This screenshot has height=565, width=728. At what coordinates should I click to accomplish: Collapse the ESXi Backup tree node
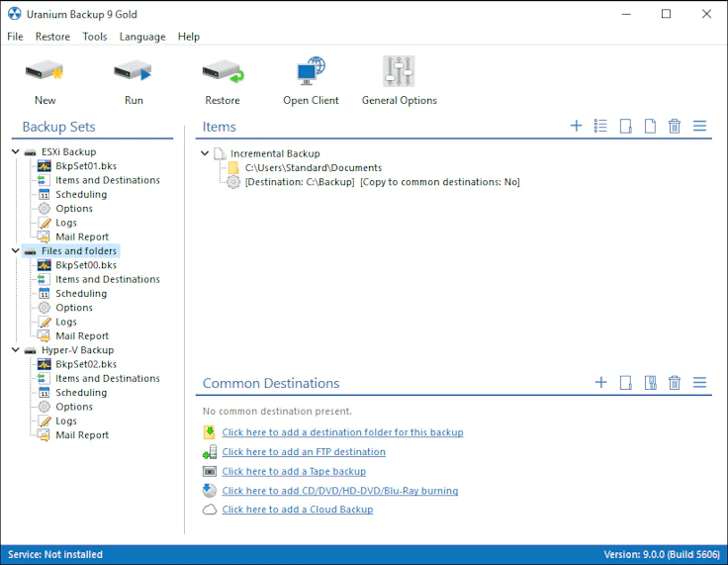15,151
